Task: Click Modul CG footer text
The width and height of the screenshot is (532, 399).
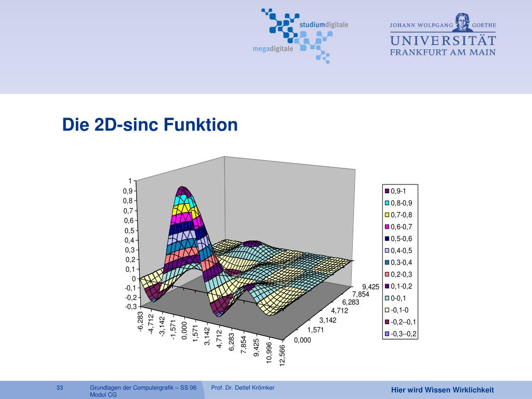Action: tap(103, 395)
